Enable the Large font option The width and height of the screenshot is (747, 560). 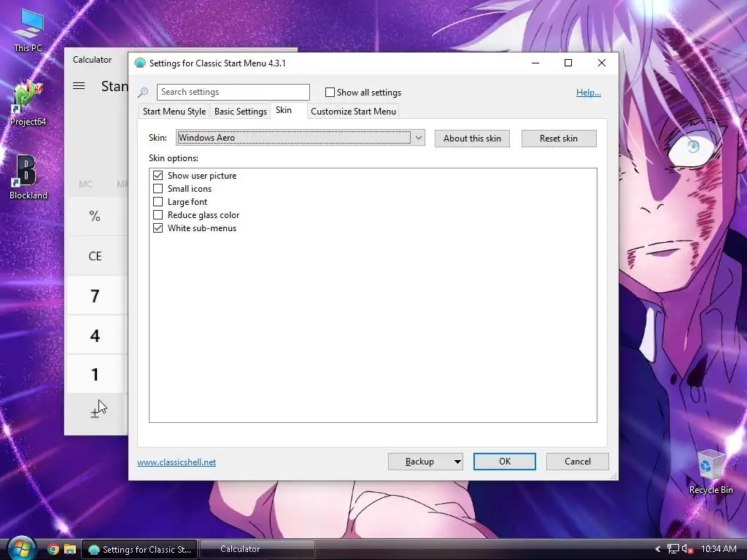[158, 201]
